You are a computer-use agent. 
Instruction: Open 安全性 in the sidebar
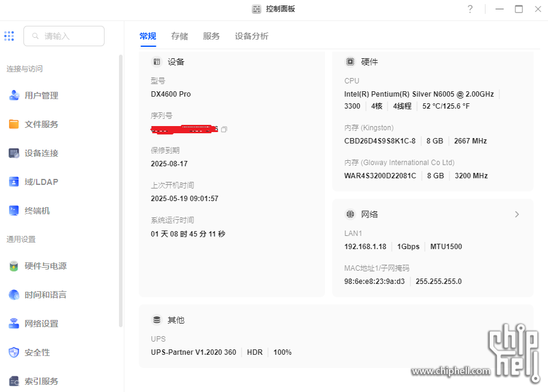37,352
